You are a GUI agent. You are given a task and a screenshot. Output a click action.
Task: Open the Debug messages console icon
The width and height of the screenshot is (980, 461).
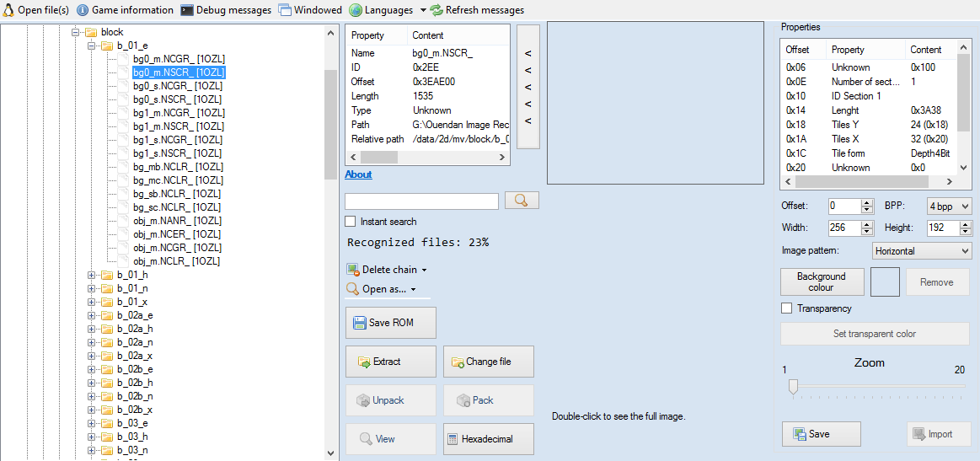[x=187, y=10]
